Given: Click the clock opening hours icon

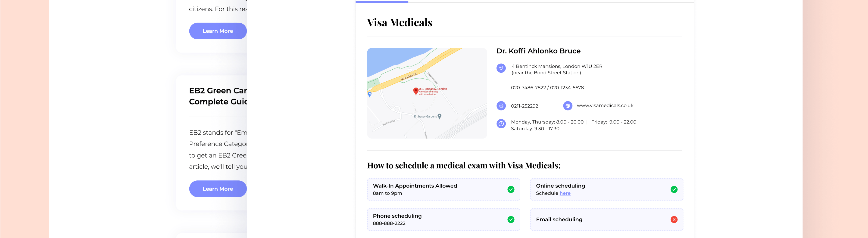Looking at the screenshot, I should coord(501,124).
